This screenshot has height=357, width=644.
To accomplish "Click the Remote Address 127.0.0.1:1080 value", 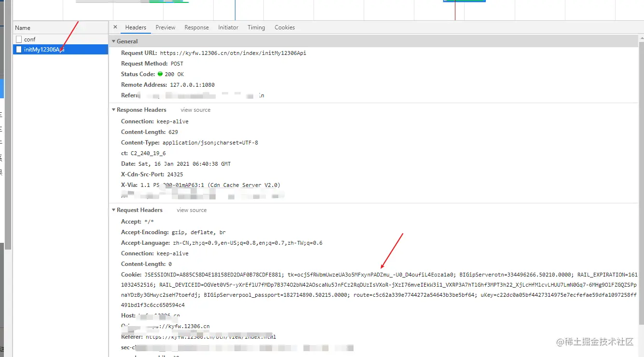I will tap(192, 85).
